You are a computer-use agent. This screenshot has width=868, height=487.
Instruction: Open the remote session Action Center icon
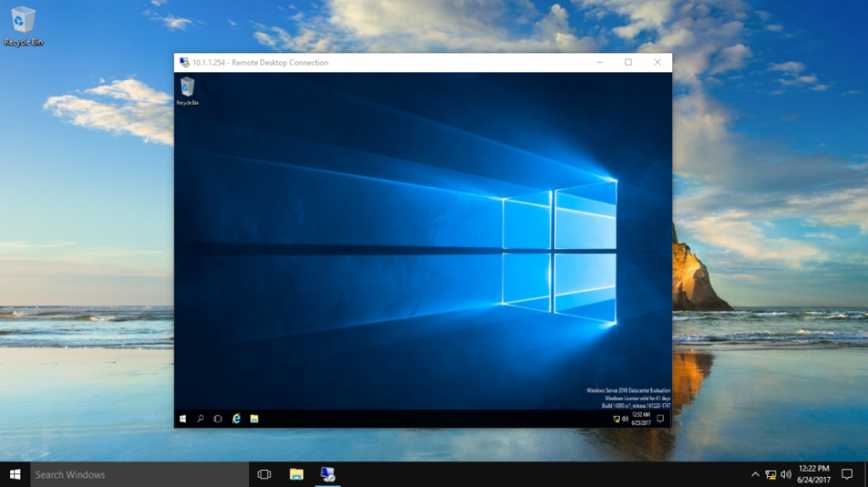pyautogui.click(x=660, y=419)
